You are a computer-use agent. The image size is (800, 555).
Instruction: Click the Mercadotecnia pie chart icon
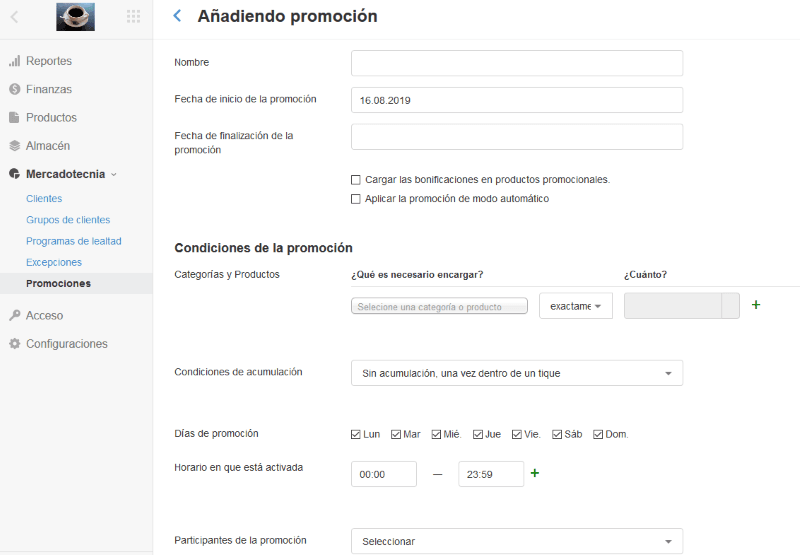click(x=15, y=174)
